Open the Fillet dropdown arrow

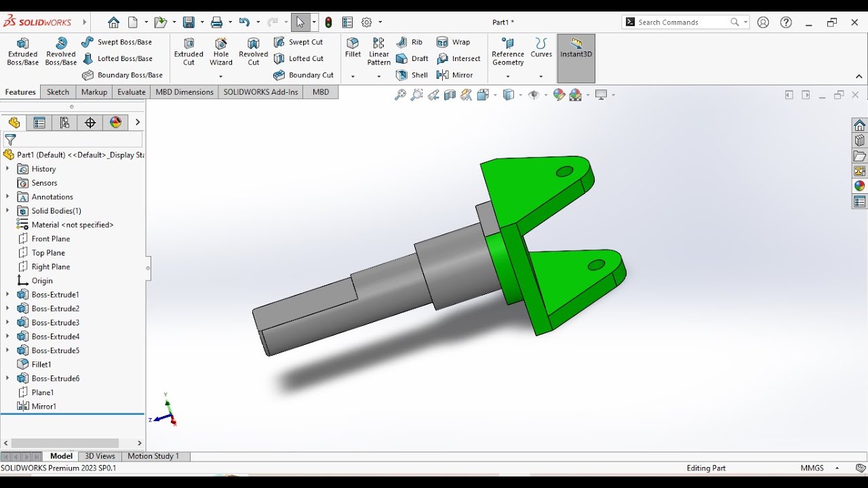tap(353, 76)
